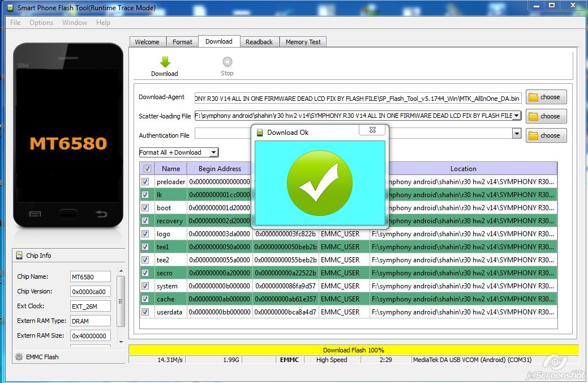Click the green Download arrow icon
Screen dimensions: 588x383
coord(165,62)
